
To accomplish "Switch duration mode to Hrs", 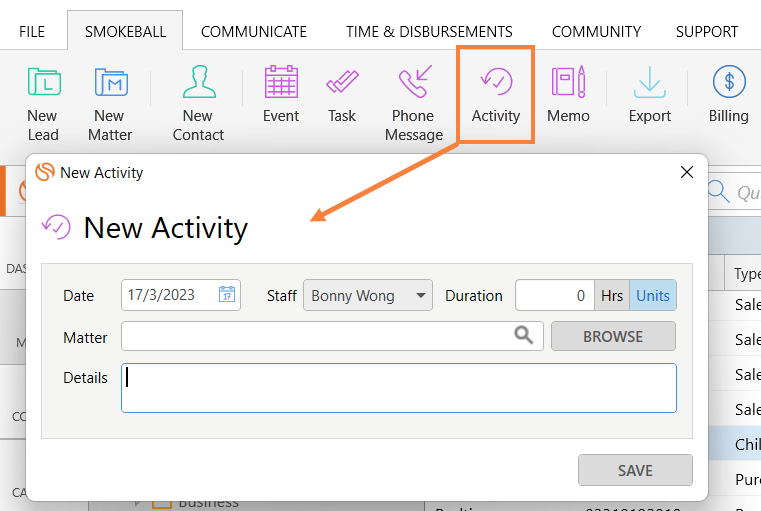I will pos(612,295).
